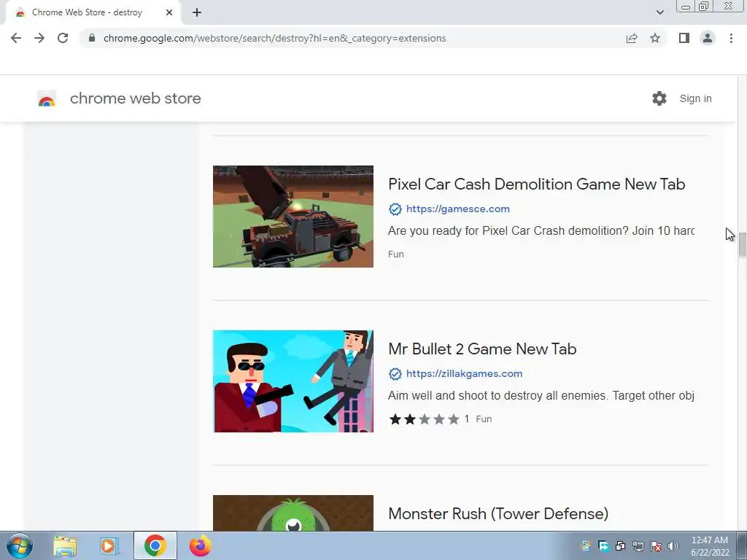747x560 pixels.
Task: Click the Mr Bullet 2 star rating
Action: click(424, 419)
